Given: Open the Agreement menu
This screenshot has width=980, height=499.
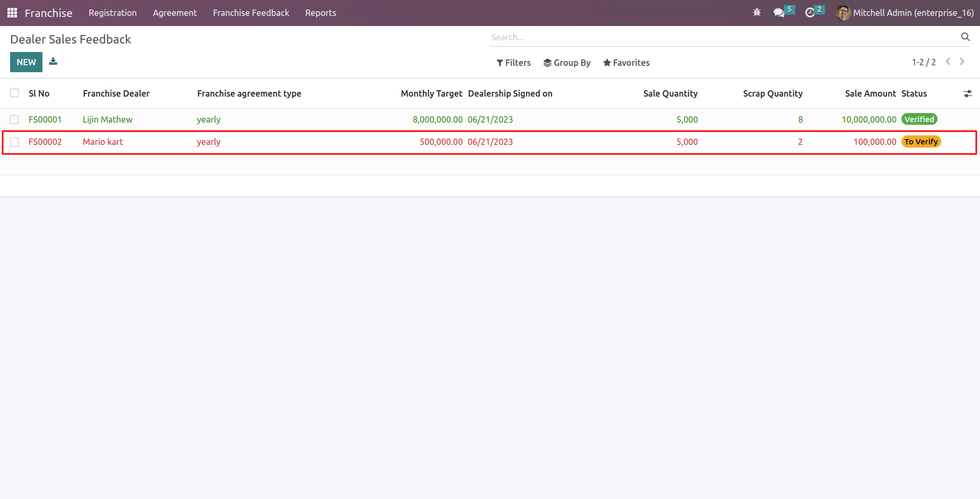Looking at the screenshot, I should pyautogui.click(x=175, y=13).
